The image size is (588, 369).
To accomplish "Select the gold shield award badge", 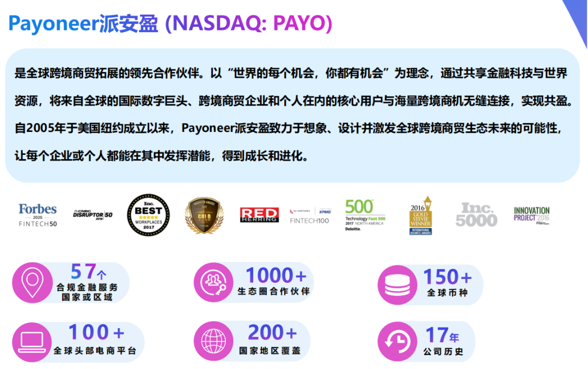I will click(x=204, y=215).
